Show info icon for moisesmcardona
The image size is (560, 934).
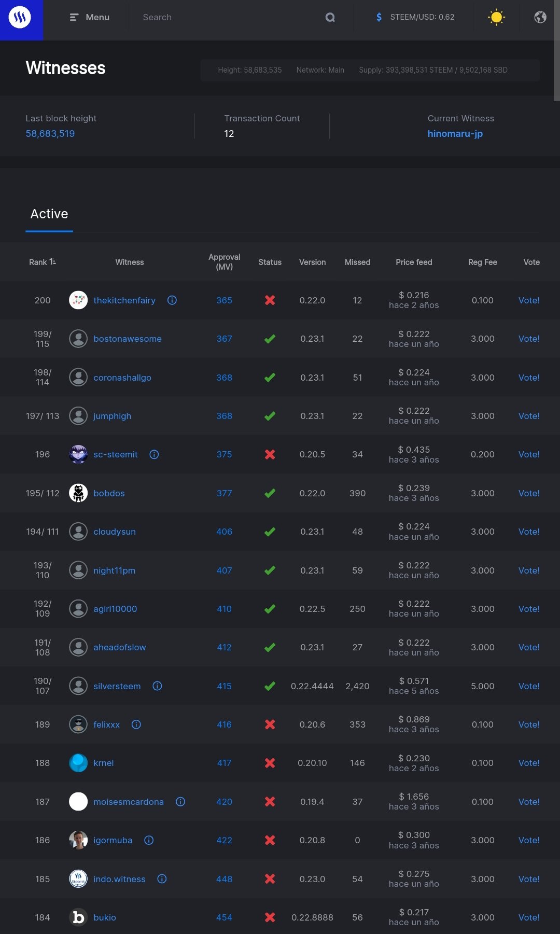pos(180,801)
